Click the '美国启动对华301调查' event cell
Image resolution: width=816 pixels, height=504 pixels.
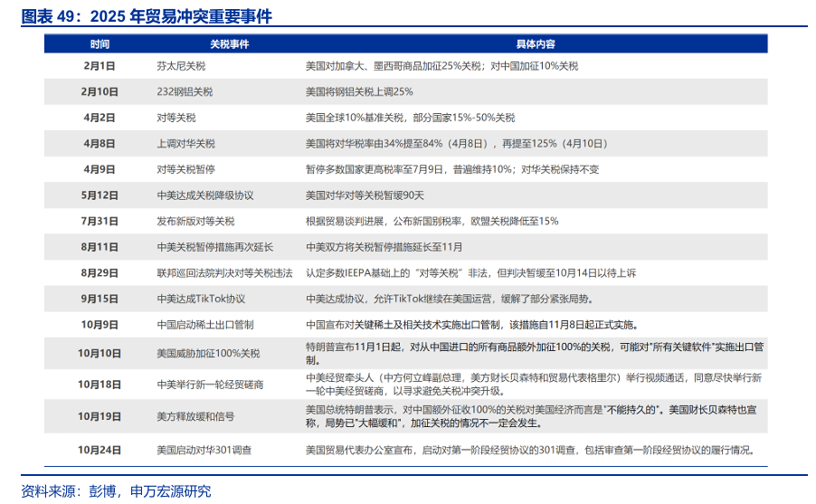[x=204, y=449]
